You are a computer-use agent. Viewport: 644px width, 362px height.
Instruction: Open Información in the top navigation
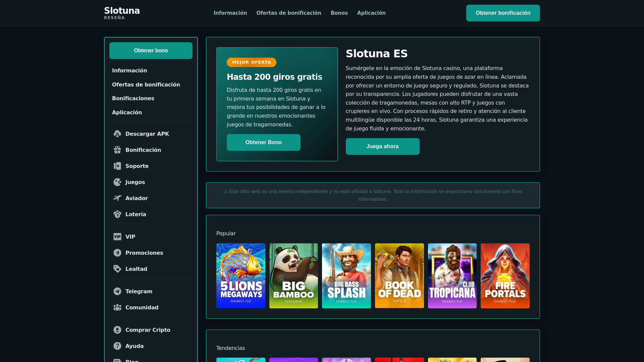pyautogui.click(x=230, y=13)
